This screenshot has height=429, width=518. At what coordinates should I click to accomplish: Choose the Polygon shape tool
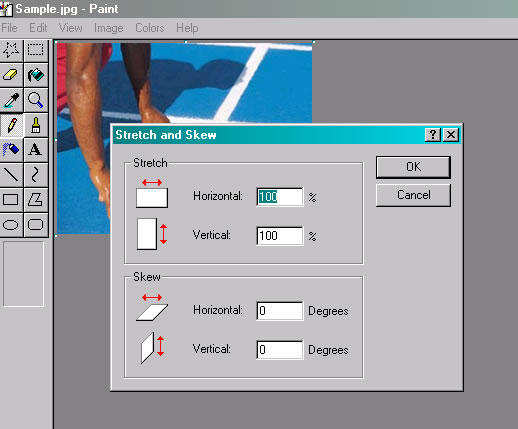pyautogui.click(x=36, y=200)
